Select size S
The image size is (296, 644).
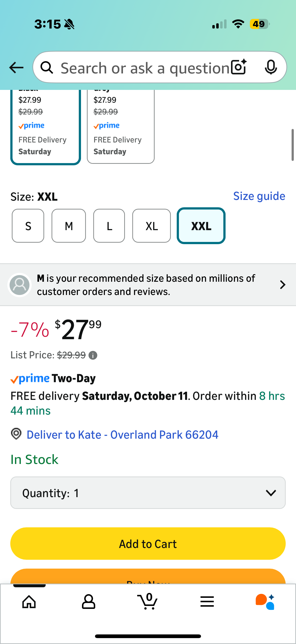click(28, 226)
